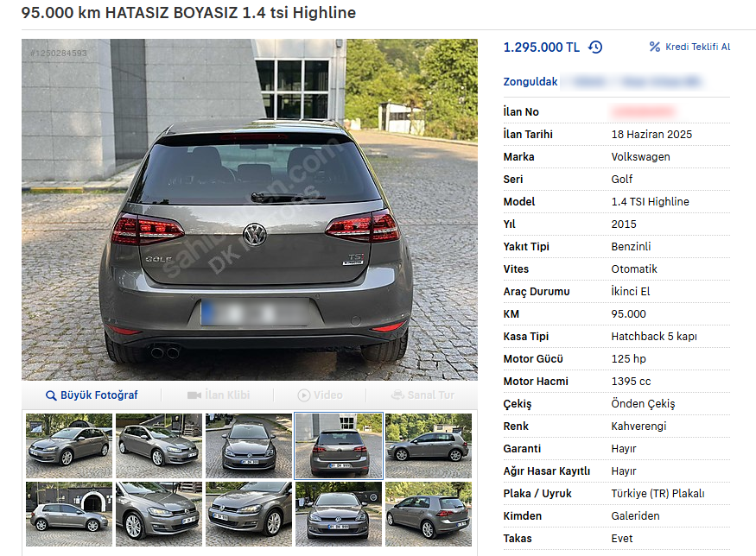Viewport: 756px width, 556px height.
Task: Select Sanal Tur tab
Action: pyautogui.click(x=422, y=395)
